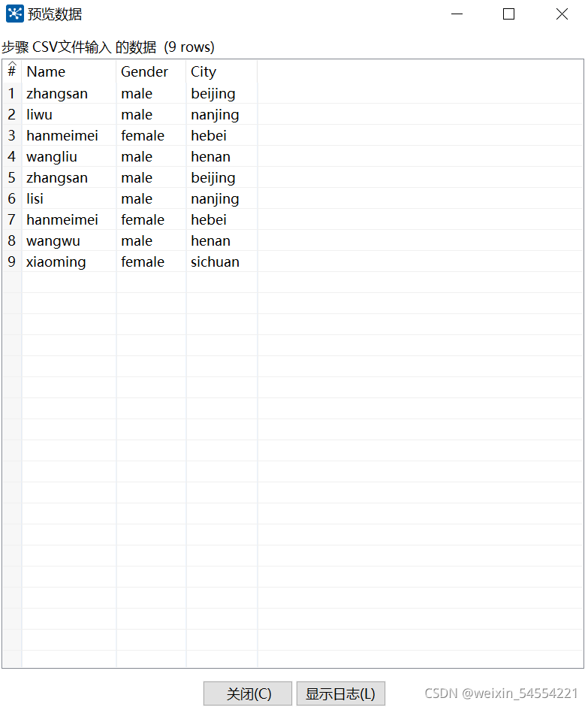Click hebei cell in row 3
This screenshot has width=588, height=707.
[x=222, y=135]
